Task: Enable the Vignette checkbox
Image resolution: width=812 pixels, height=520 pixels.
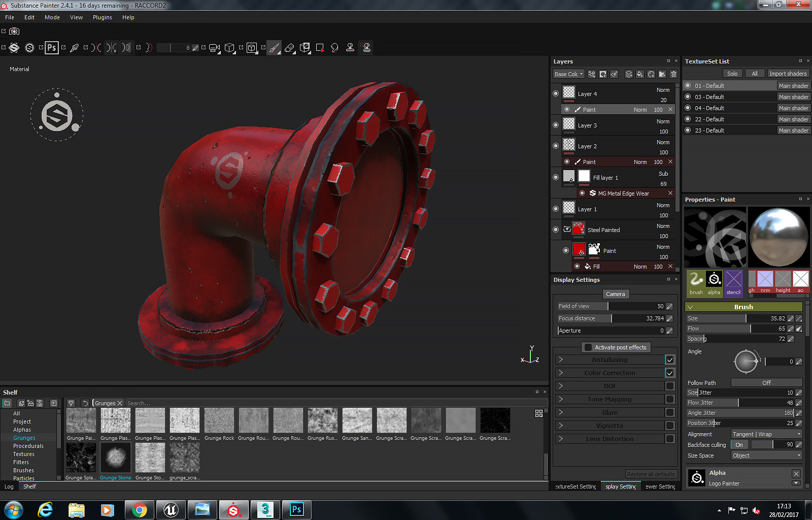Action: pyautogui.click(x=670, y=426)
